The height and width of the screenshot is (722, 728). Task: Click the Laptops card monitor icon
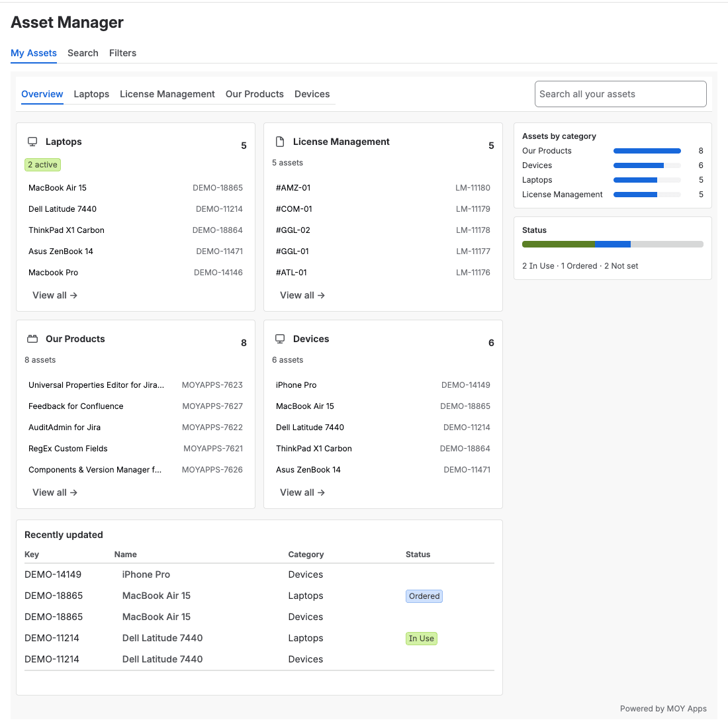[32, 142]
